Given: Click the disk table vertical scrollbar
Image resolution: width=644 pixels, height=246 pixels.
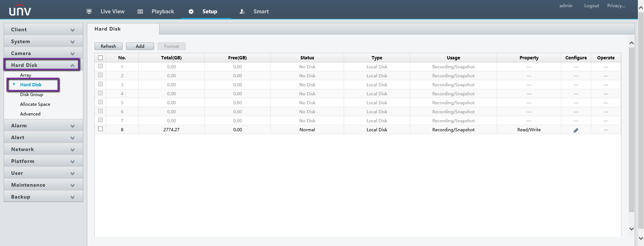Looking at the screenshot, I should coord(631,129).
